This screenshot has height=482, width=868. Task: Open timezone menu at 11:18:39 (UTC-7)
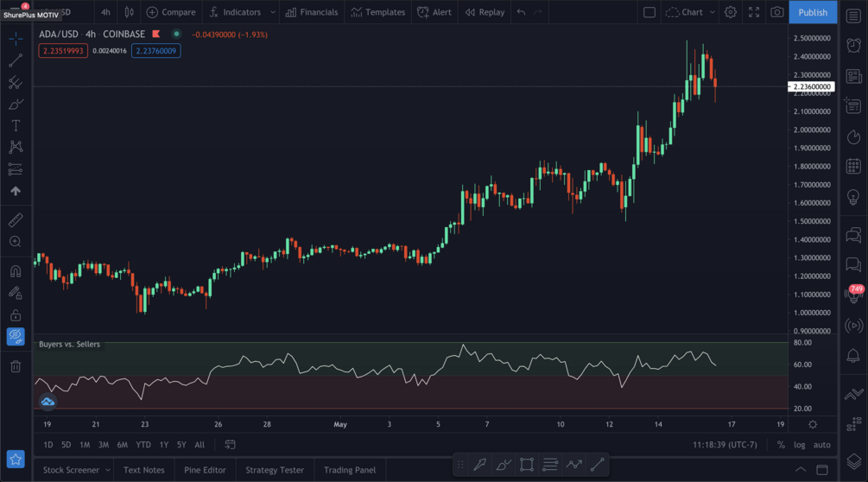click(x=725, y=444)
